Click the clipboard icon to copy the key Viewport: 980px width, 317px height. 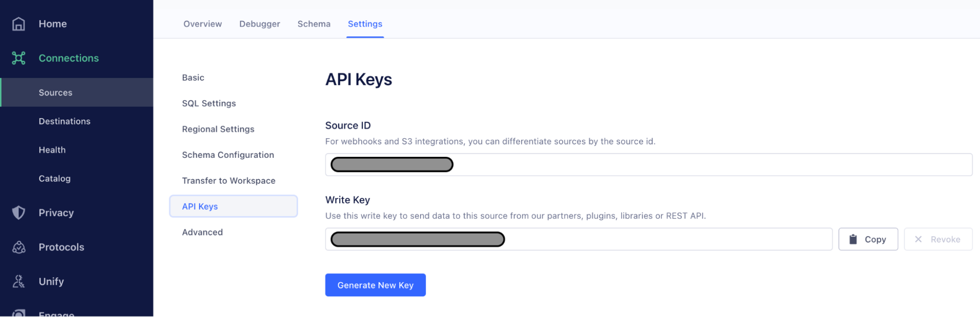click(x=854, y=239)
